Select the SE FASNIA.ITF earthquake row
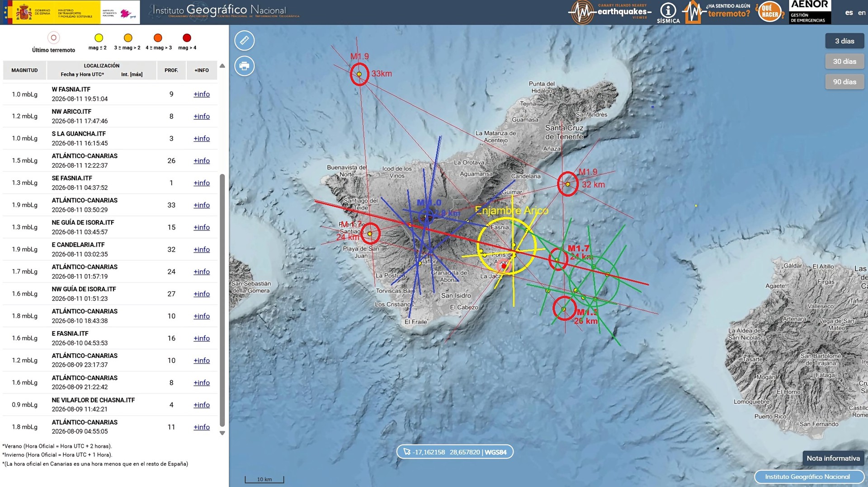Viewport: 868px width, 487px height. pos(110,183)
